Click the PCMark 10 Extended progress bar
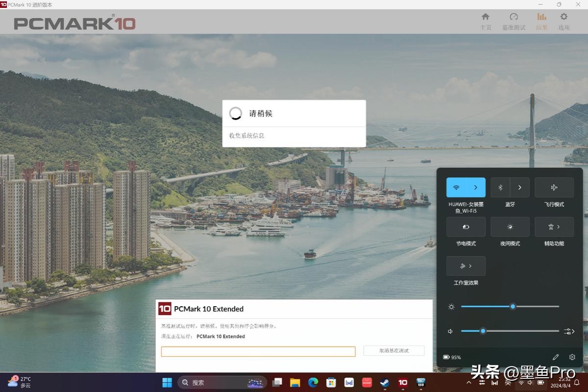Image resolution: width=588 pixels, height=392 pixels. click(258, 351)
